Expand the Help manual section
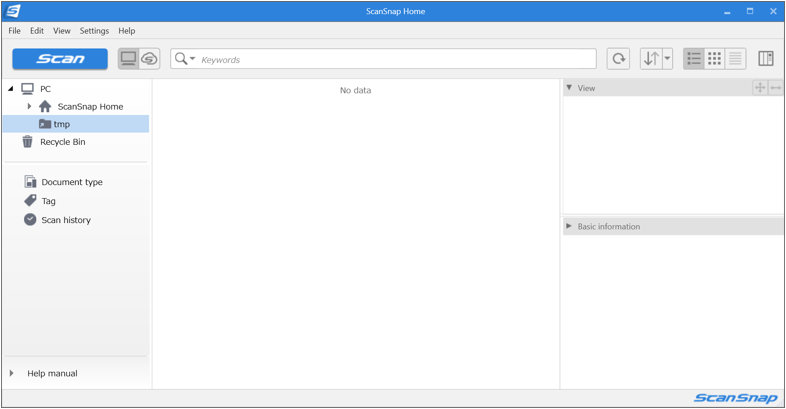Image resolution: width=786 pixels, height=409 pixels. pos(11,373)
